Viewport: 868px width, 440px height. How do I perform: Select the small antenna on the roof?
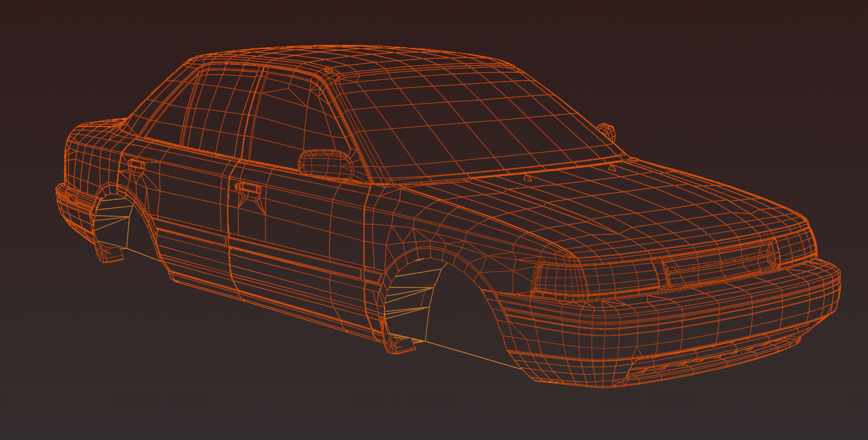[329, 71]
